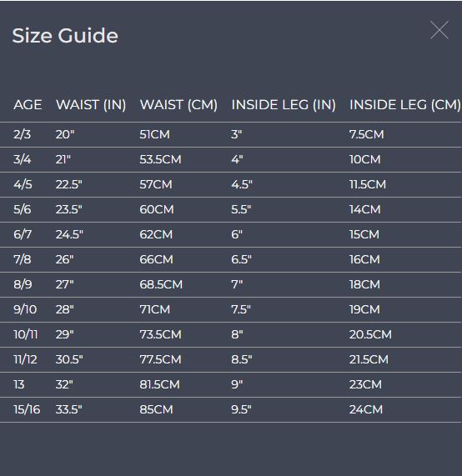Select age 4/5 cell

click(x=23, y=184)
